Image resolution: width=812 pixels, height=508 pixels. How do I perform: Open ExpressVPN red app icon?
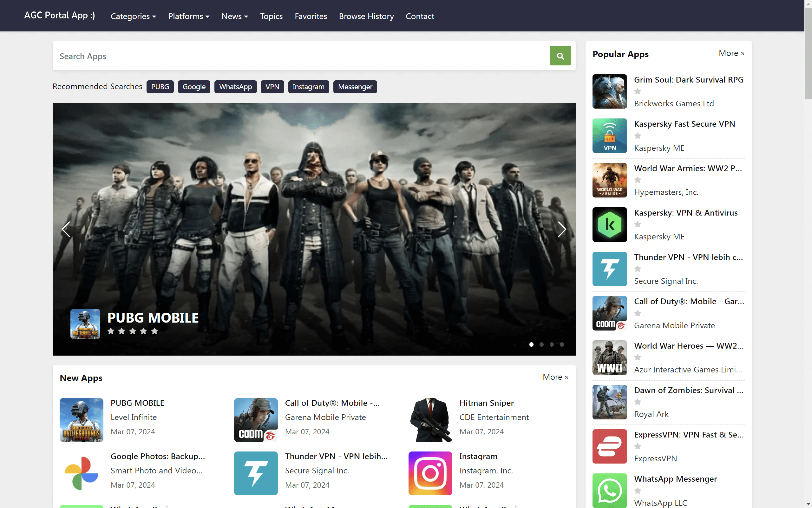pyautogui.click(x=609, y=446)
